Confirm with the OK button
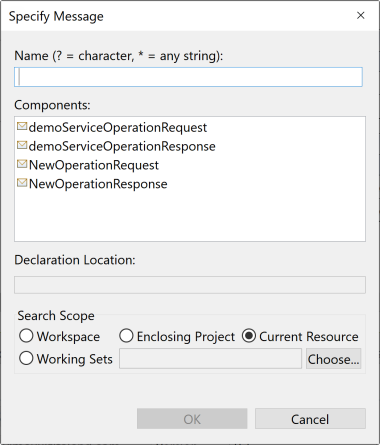The height and width of the screenshot is (445, 380). tap(192, 419)
